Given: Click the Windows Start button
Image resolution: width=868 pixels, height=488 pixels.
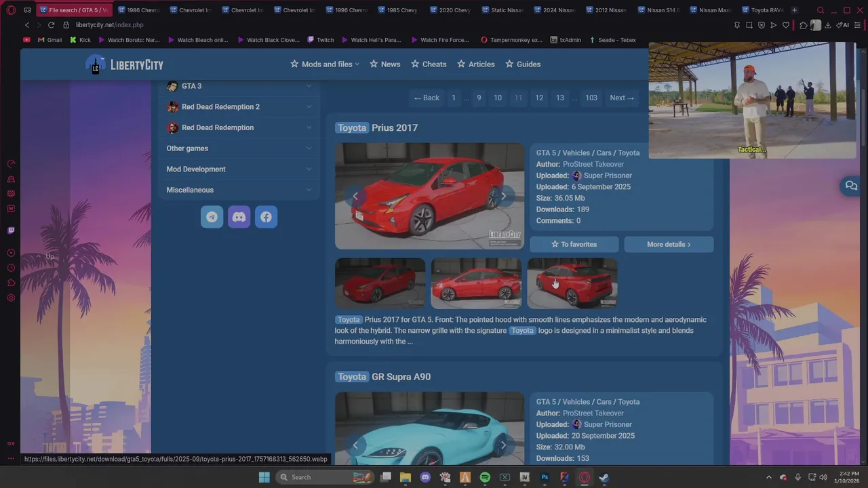Looking at the screenshot, I should [264, 477].
